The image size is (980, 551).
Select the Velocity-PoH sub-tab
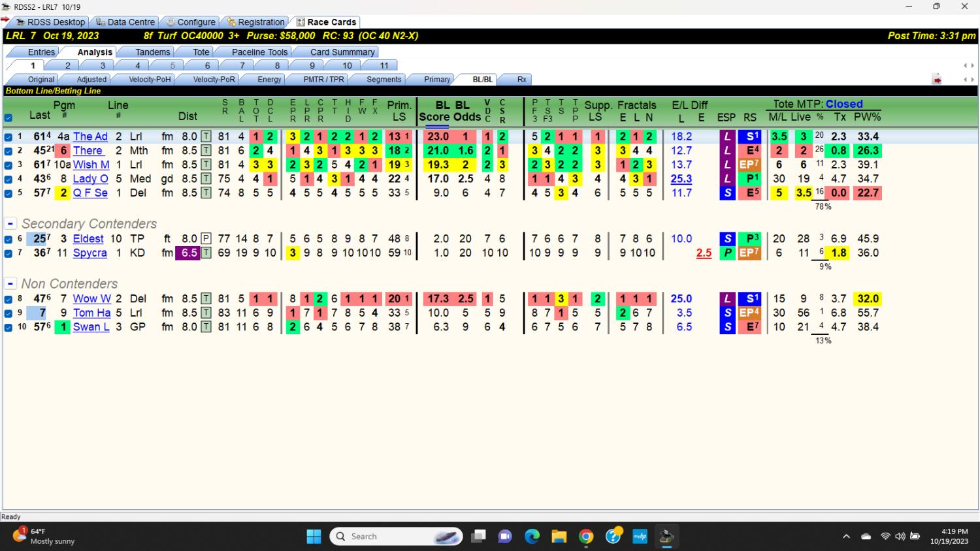tap(150, 80)
